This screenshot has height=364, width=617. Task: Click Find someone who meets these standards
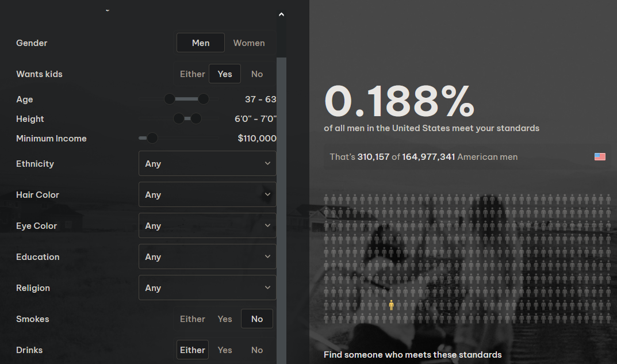coord(412,355)
